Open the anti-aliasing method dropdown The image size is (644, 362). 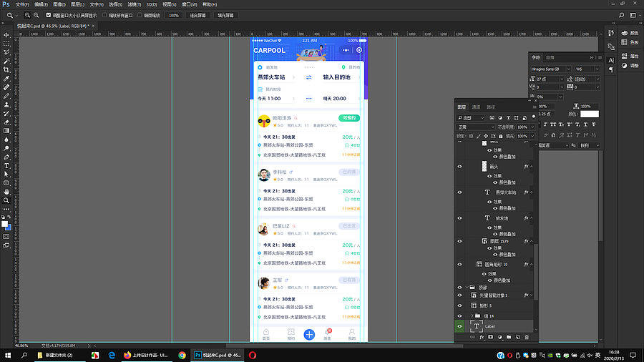click(x=589, y=145)
